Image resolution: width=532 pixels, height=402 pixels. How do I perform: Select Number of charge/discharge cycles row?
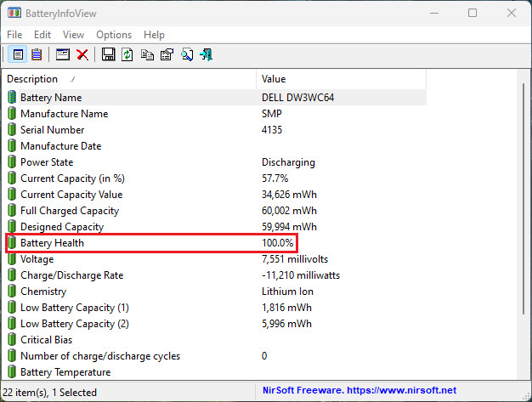click(216, 356)
